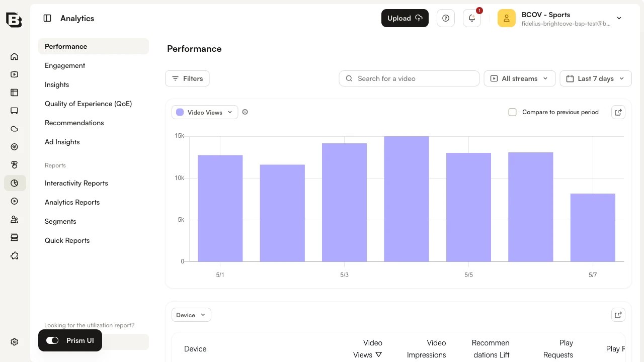This screenshot has width=644, height=362.
Task: Click the Upload button
Action: tap(405, 18)
